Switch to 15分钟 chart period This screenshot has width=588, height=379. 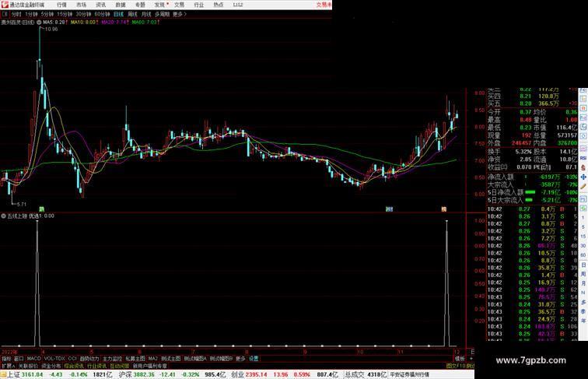coord(65,14)
